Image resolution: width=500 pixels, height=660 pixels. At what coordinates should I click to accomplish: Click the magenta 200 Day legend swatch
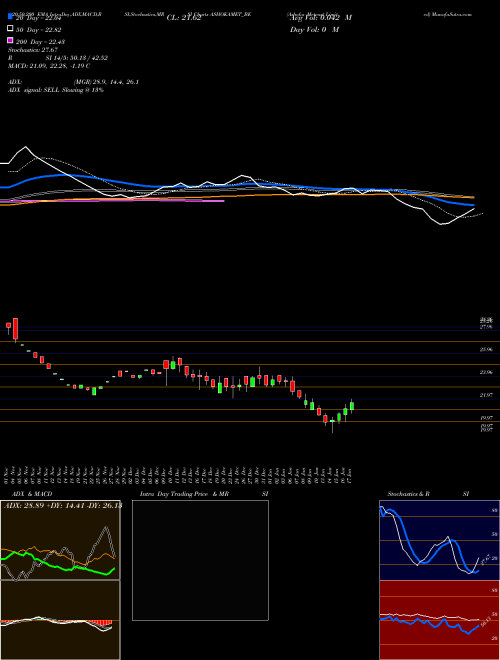click(10, 41)
